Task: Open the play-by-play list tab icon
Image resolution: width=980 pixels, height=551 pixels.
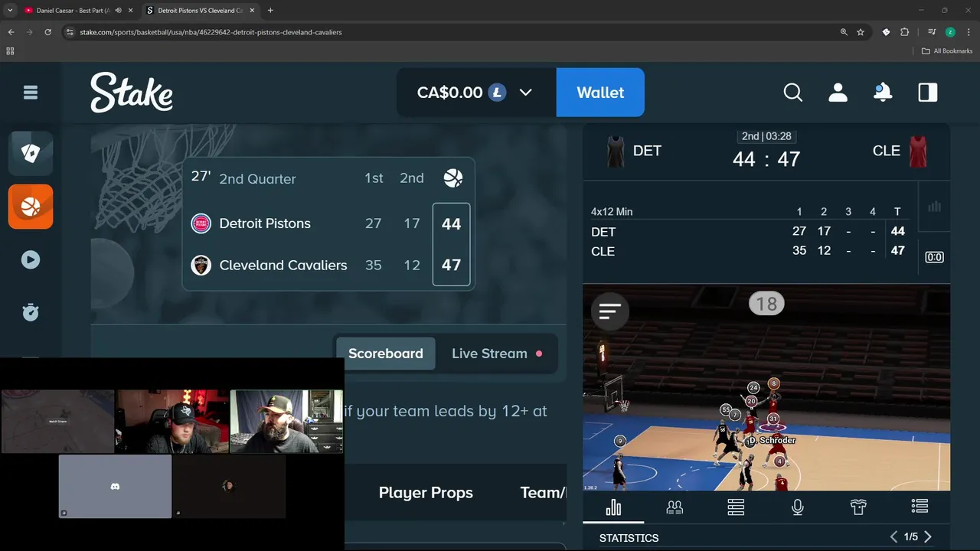Action: (920, 507)
